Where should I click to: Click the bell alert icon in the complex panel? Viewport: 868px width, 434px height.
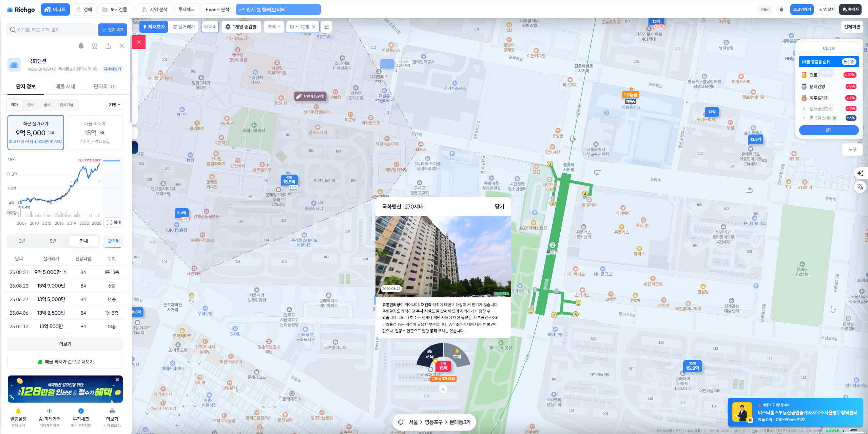click(x=81, y=46)
